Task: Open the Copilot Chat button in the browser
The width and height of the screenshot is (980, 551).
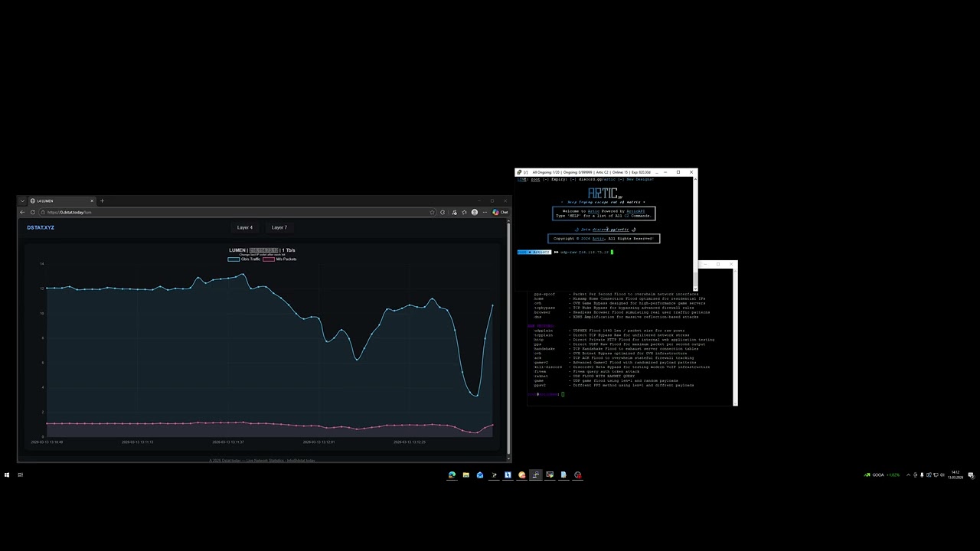Action: tap(501, 212)
